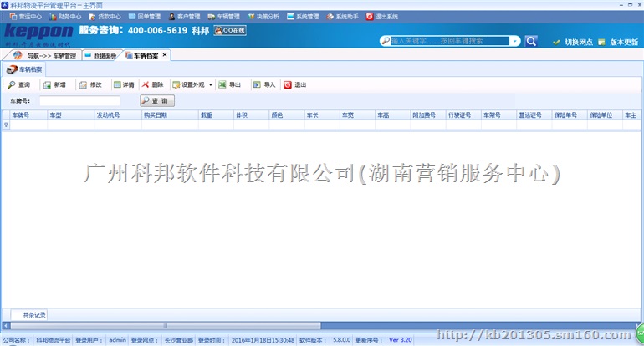Click the login time 2016年1月18日 entry
The image size is (644, 346).
click(x=263, y=340)
